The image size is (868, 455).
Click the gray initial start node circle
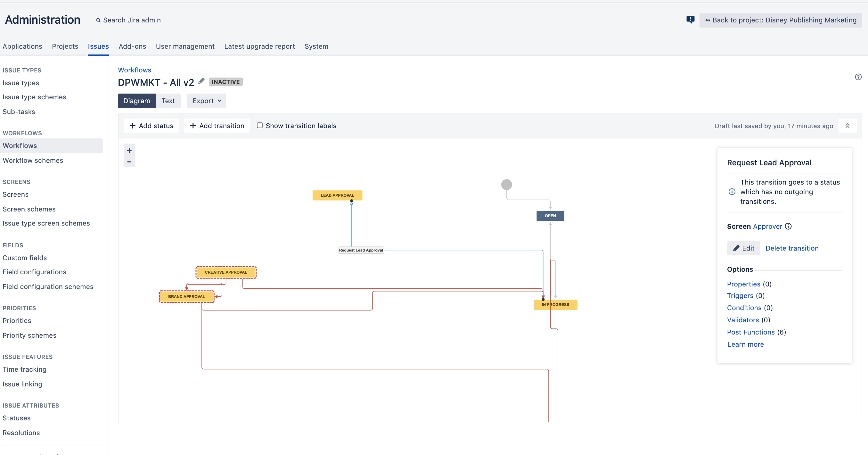point(506,184)
